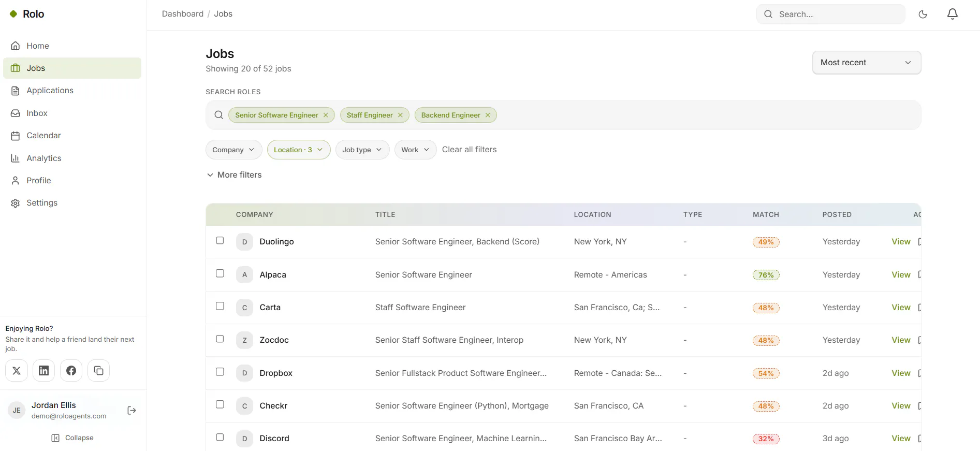The height and width of the screenshot is (451, 980).
Task: Copy the share link icon
Action: point(99,371)
